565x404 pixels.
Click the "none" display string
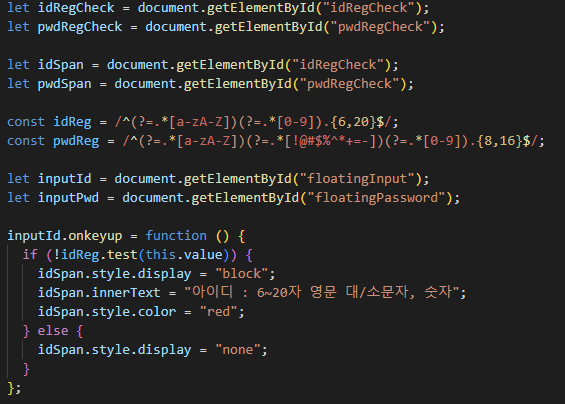(237, 350)
